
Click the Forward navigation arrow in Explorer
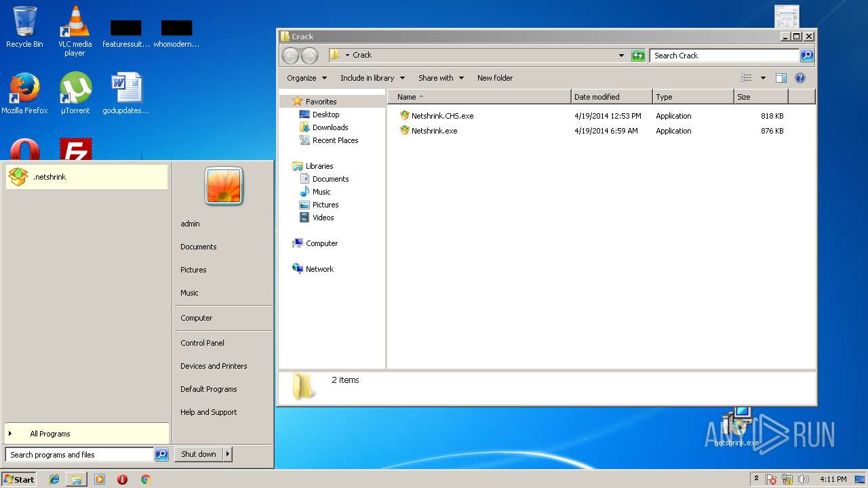click(x=309, y=56)
